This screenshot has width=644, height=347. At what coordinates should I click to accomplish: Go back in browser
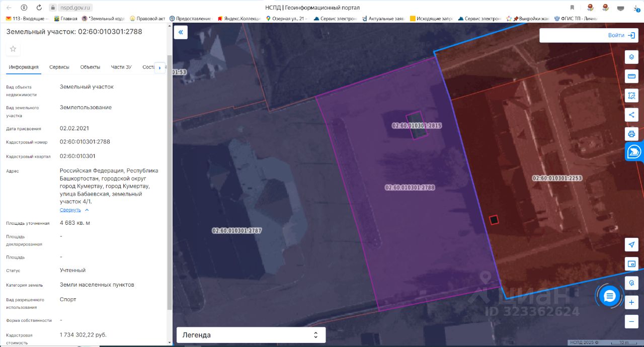[9, 8]
